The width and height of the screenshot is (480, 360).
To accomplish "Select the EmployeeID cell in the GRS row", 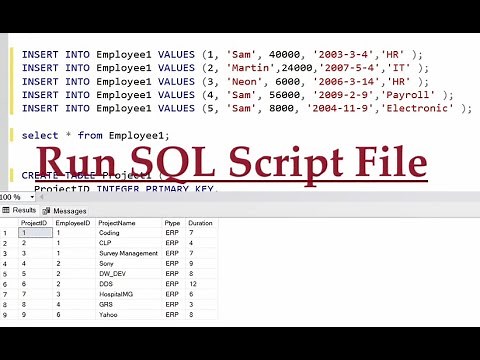I will (74, 304).
